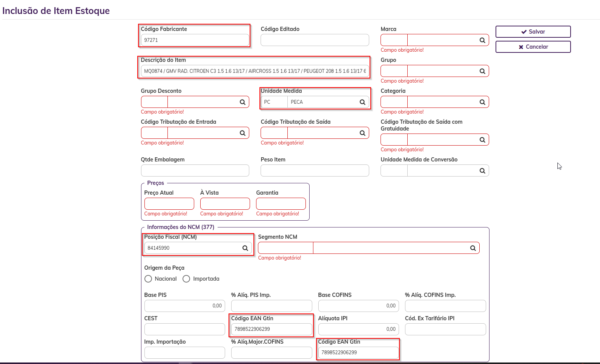Screen dimensions: 600x364
Task: Click the Alíquota IPI input field
Action: coord(359,329)
